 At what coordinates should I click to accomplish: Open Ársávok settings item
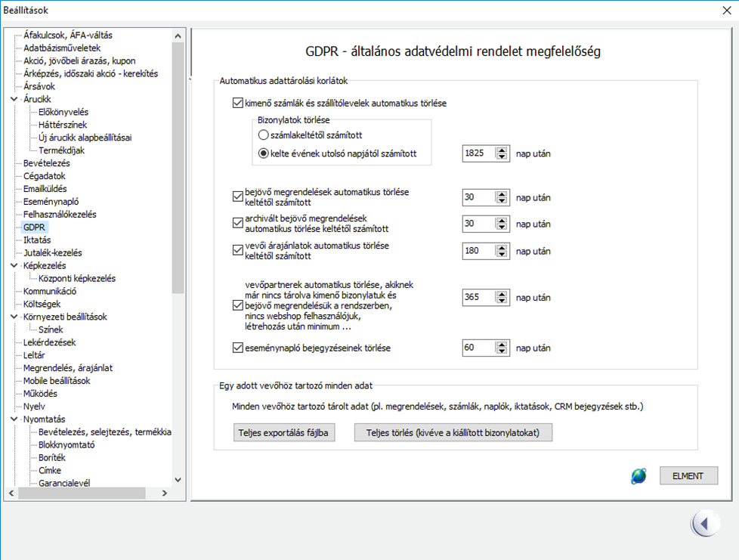click(x=39, y=86)
